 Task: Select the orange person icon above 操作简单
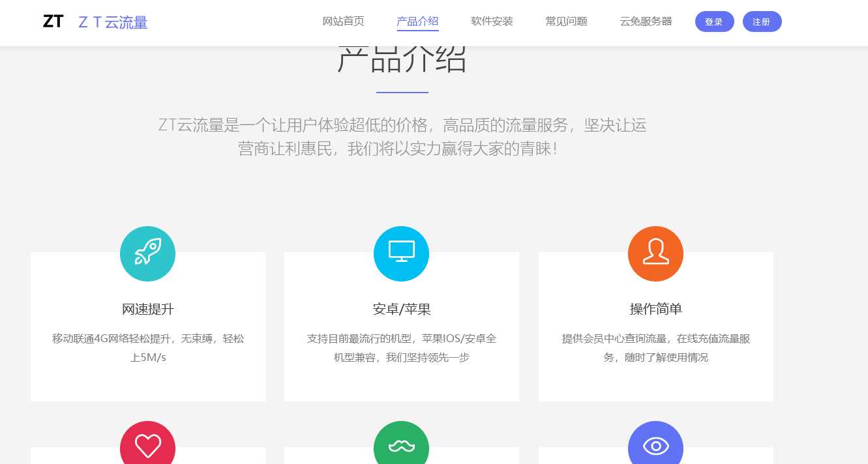[655, 254]
